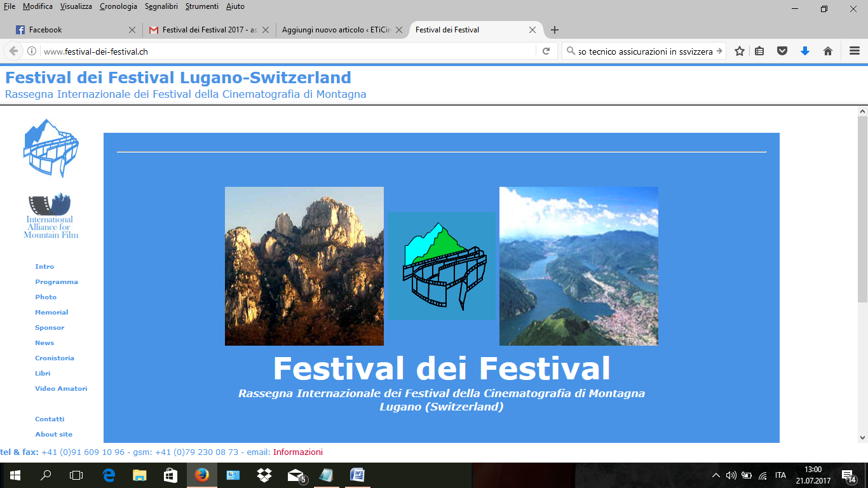Viewport: 868px width, 488px height.
Task: Open downloads arrow icon
Action: pos(805,51)
